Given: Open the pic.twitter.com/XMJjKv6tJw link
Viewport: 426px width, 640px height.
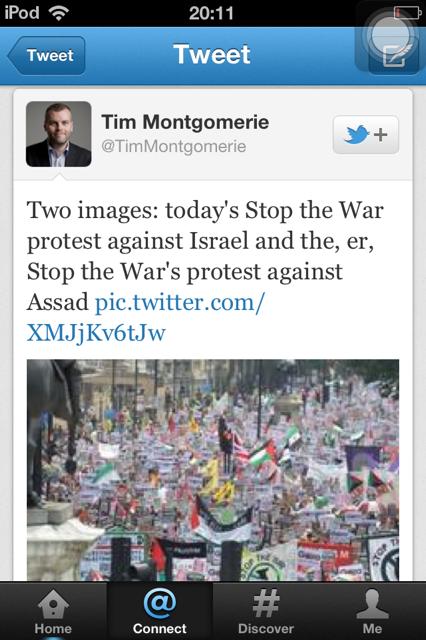Looking at the screenshot, I should pyautogui.click(x=146, y=317).
